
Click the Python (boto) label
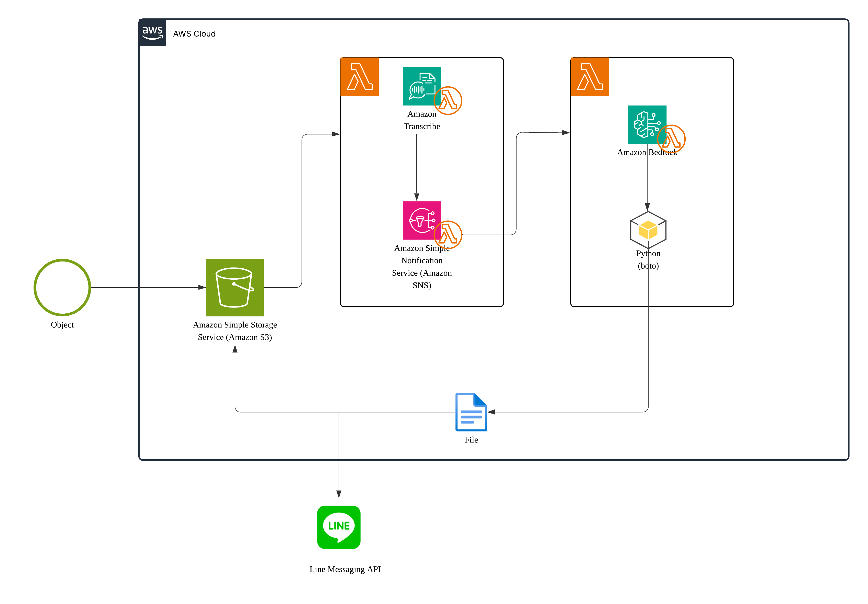pos(648,259)
